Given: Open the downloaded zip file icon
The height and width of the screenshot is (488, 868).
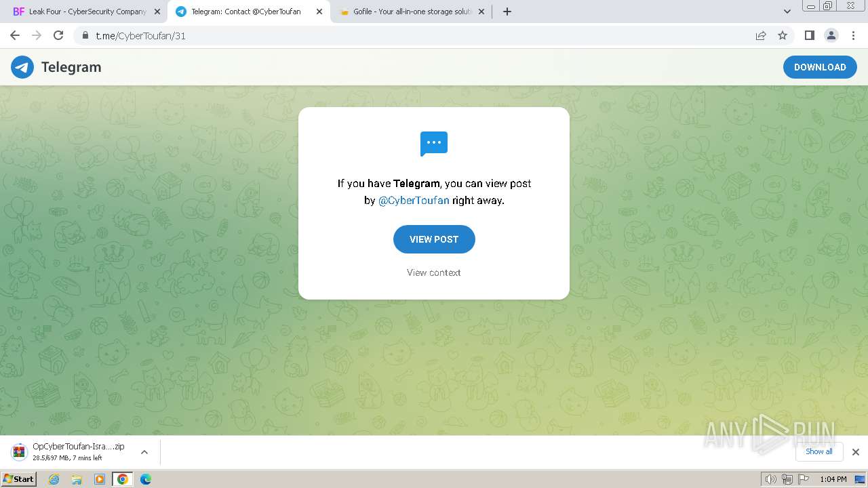Looking at the screenshot, I should [x=19, y=451].
